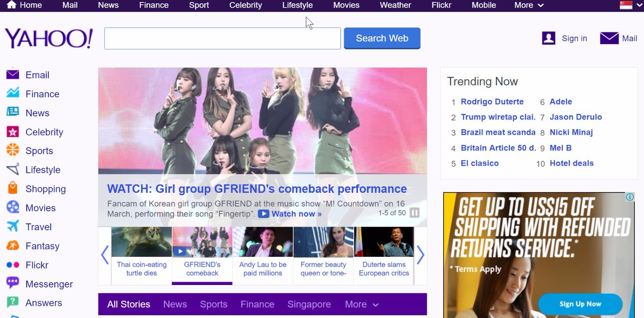Screen dimensions: 644x318
Task: Click the Sign in text link
Action: [574, 38]
